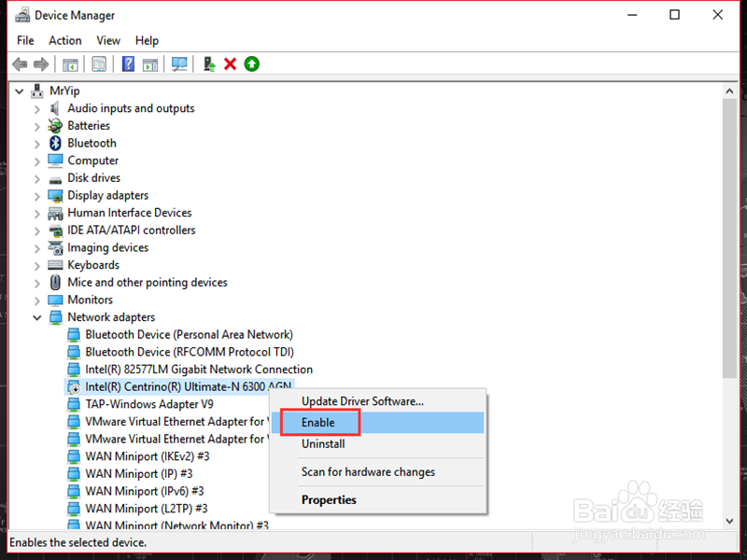Click the Batteries category icon
Viewport: 747px width, 560px height.
(x=55, y=126)
